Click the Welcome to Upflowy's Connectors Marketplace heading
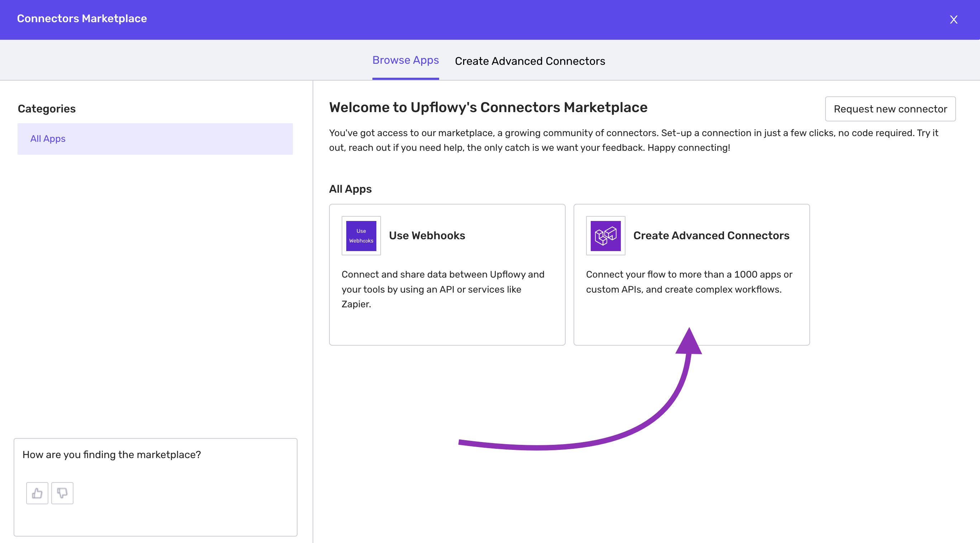Screen dimensions: 980x543 488,107
